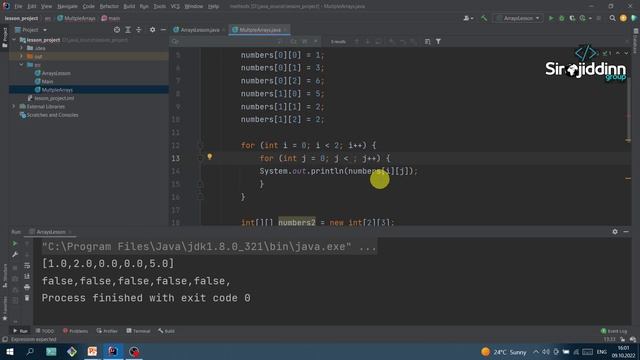The height and width of the screenshot is (360, 640).
Task: Expand the .idea folder node
Action: point(22,48)
